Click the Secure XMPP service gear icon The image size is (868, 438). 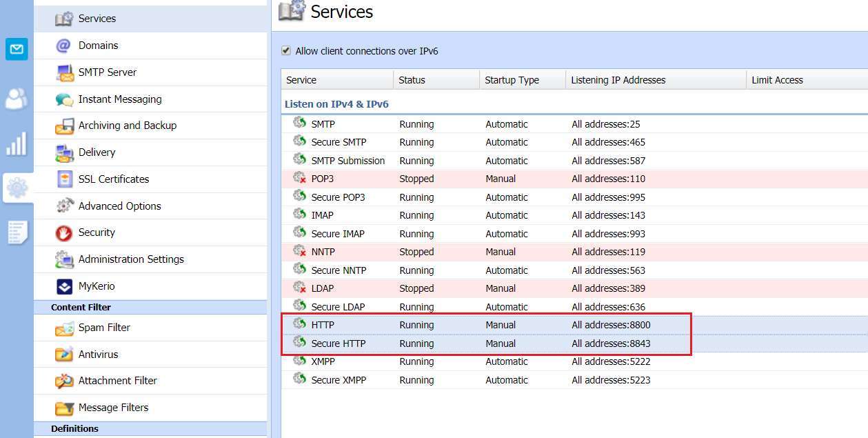click(299, 379)
